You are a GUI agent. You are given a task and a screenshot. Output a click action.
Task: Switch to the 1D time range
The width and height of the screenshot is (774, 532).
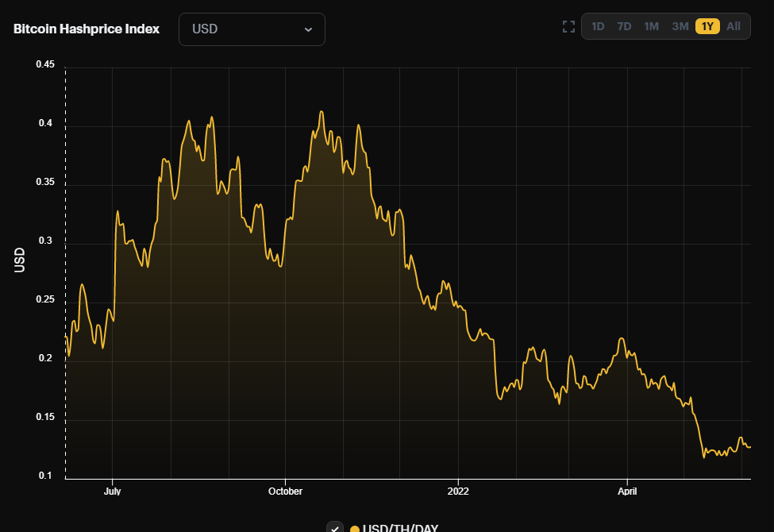[598, 25]
